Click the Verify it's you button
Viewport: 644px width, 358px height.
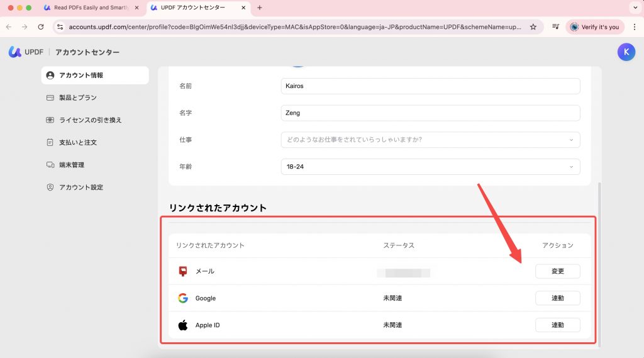pos(595,26)
